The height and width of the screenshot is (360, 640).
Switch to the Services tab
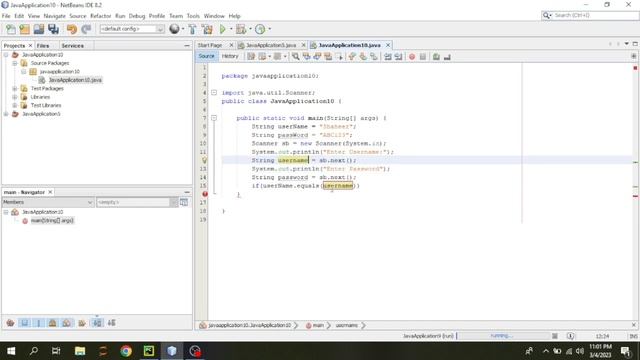(x=73, y=46)
